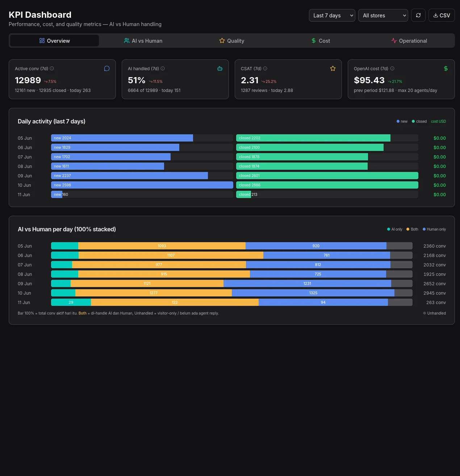Click the dollar icon on Cost tab
460x476 pixels.
(314, 41)
